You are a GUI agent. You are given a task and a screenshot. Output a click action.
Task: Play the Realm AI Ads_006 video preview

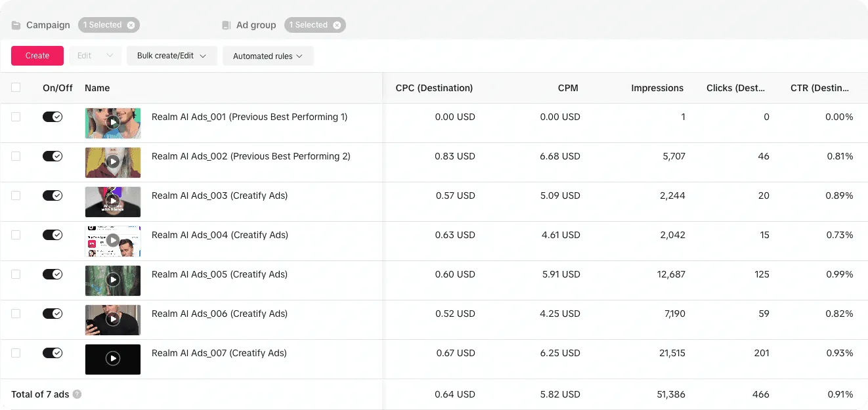tap(113, 319)
